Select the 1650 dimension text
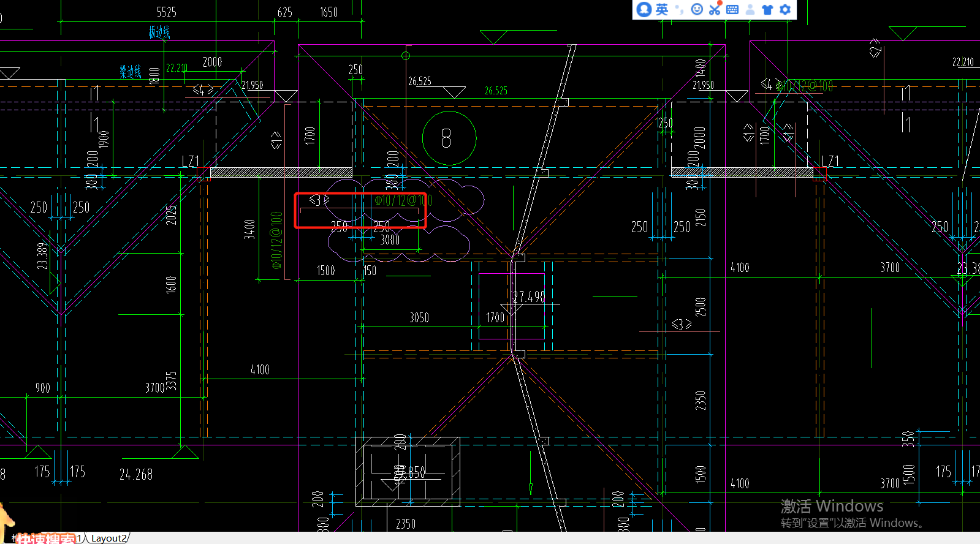 click(x=329, y=12)
